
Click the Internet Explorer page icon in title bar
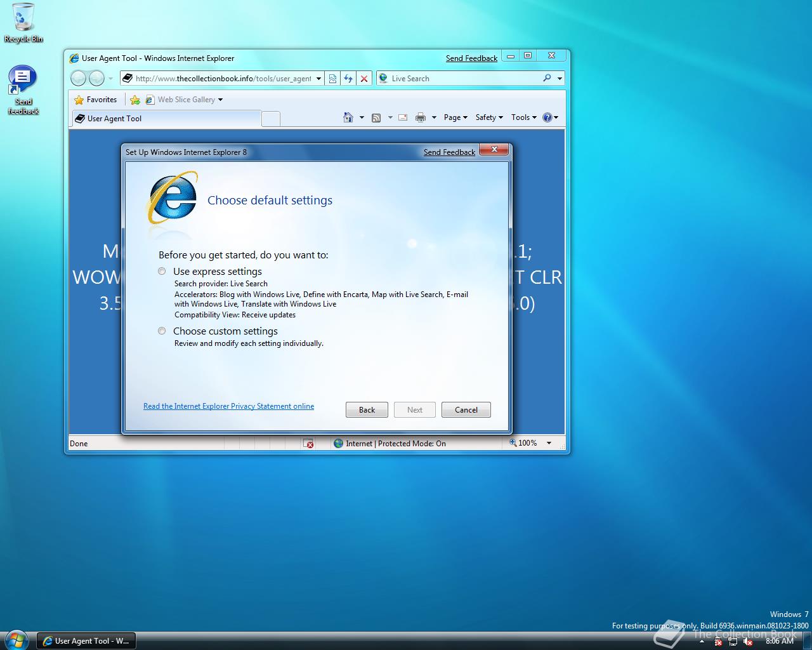tap(74, 58)
